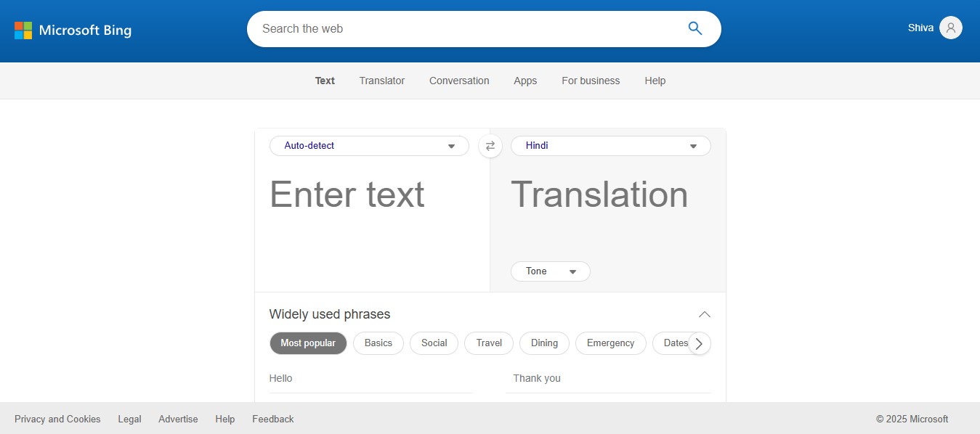Open the Privacy and Cookies page

pos(57,419)
